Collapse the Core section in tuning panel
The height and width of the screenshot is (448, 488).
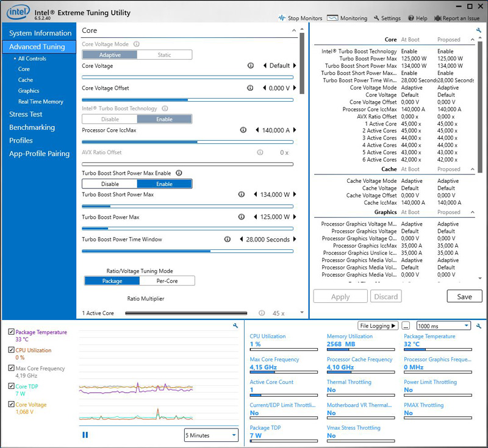(x=294, y=30)
